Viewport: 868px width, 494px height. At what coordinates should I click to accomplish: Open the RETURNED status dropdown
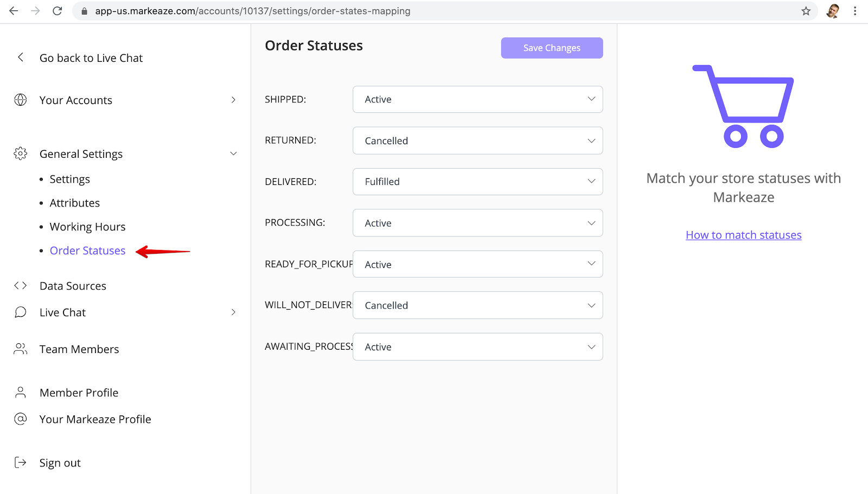tap(477, 140)
